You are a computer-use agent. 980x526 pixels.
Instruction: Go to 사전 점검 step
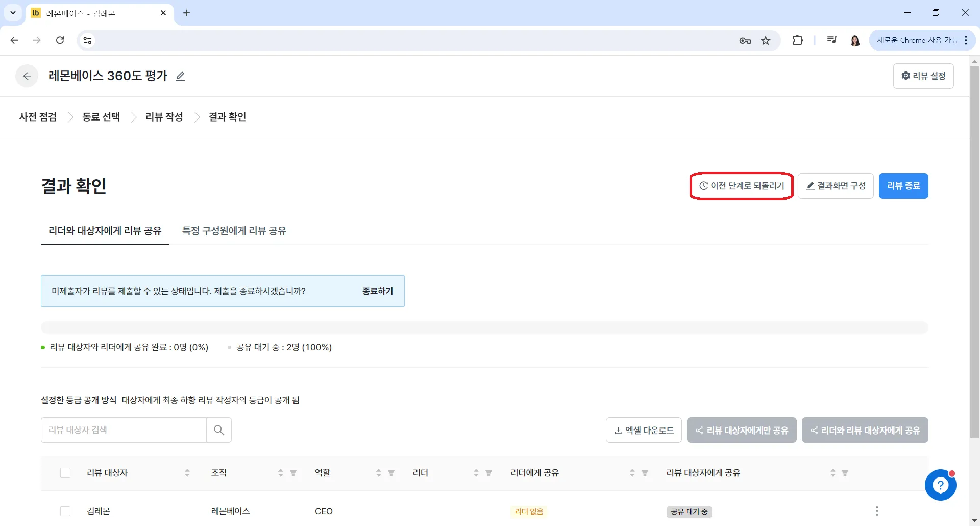coord(38,117)
